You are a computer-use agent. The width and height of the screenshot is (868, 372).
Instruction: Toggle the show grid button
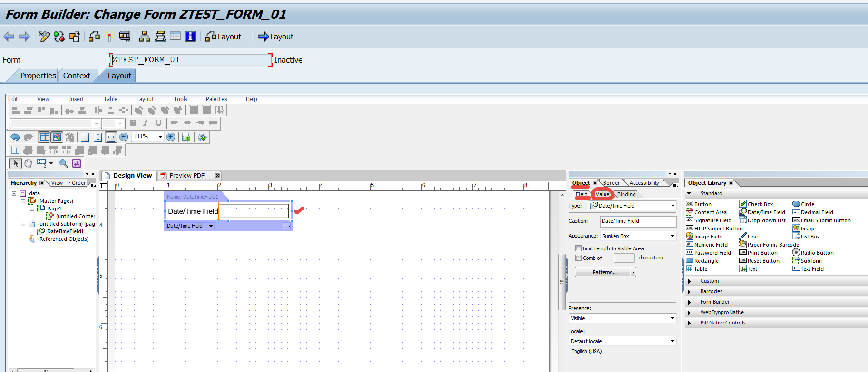pos(44,137)
